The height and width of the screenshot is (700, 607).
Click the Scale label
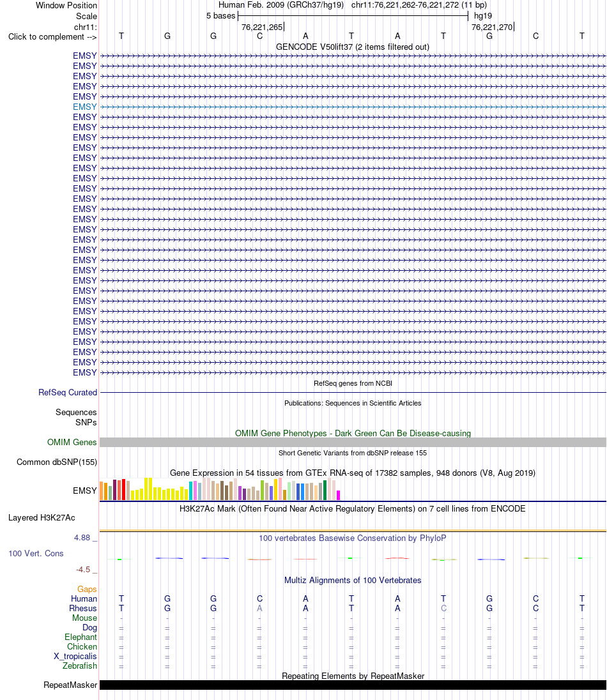point(86,16)
